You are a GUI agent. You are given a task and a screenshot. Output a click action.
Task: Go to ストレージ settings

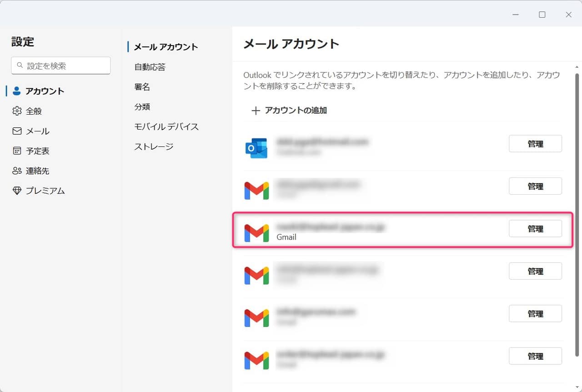point(154,147)
